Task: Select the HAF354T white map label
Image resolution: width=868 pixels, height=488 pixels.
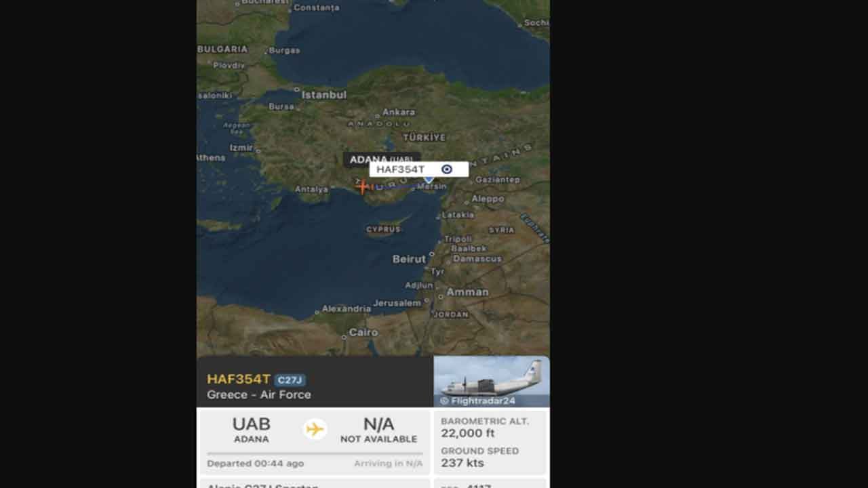Action: pos(418,169)
